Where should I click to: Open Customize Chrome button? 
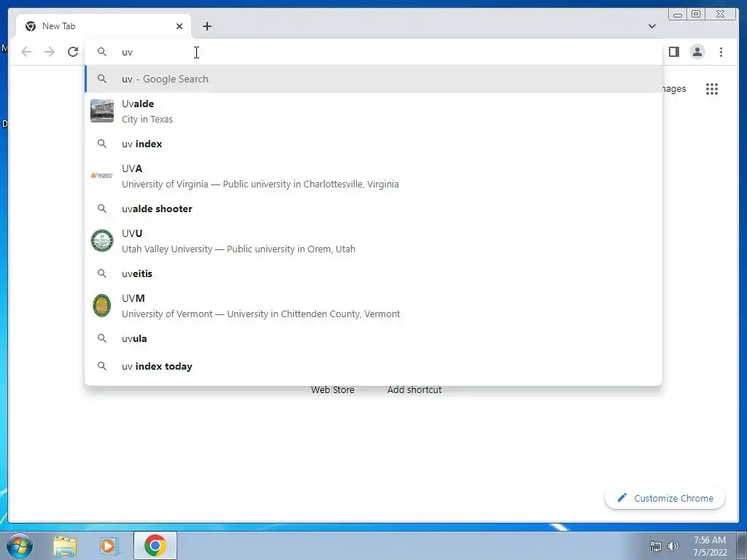[x=665, y=498]
